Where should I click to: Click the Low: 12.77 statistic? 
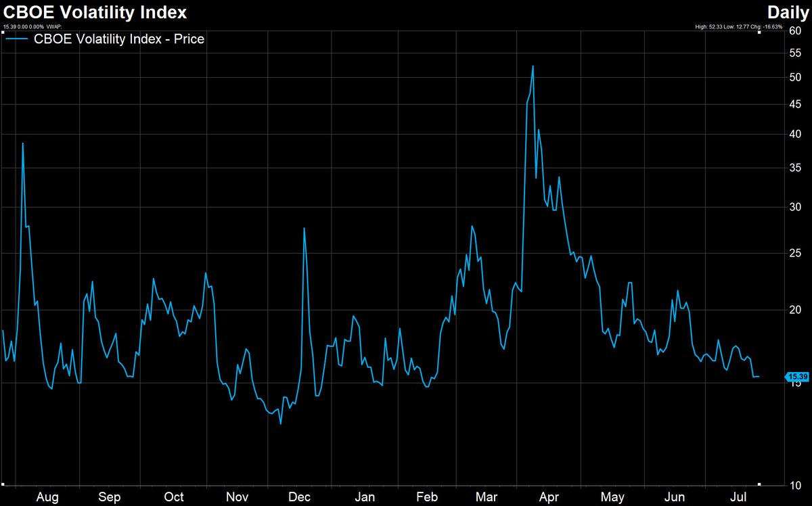tap(736, 27)
